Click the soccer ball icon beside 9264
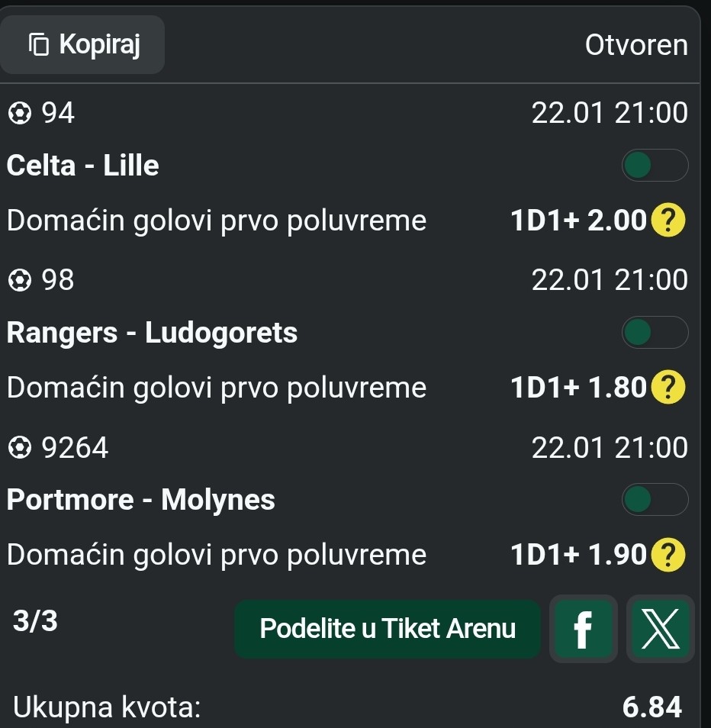The image size is (711, 728). (x=19, y=448)
